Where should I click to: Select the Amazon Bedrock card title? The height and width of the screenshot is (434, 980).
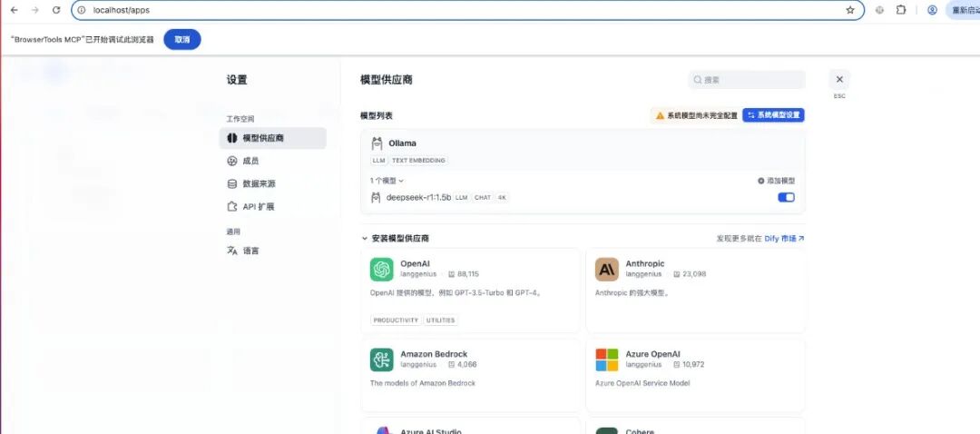(434, 354)
